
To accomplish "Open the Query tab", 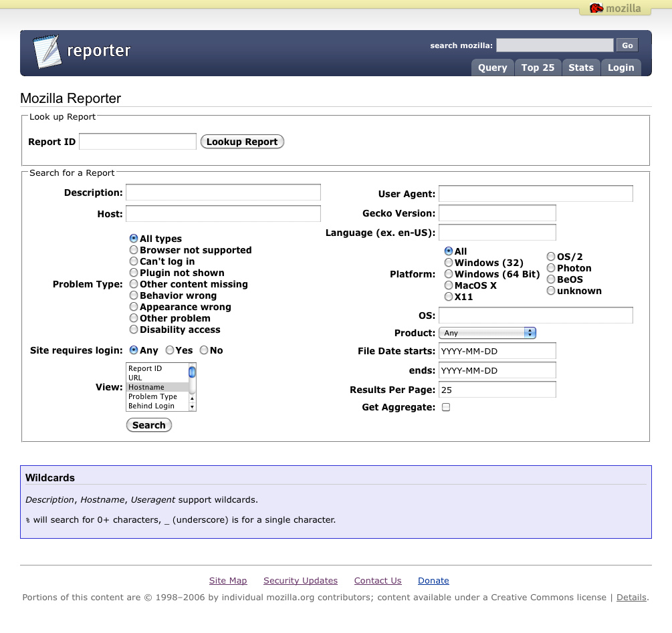I will [x=492, y=68].
